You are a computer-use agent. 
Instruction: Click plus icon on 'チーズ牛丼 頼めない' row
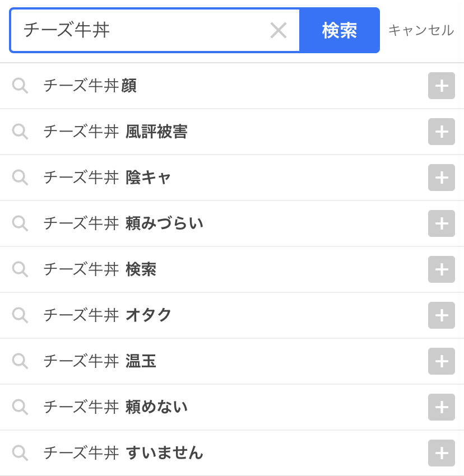[x=441, y=407]
